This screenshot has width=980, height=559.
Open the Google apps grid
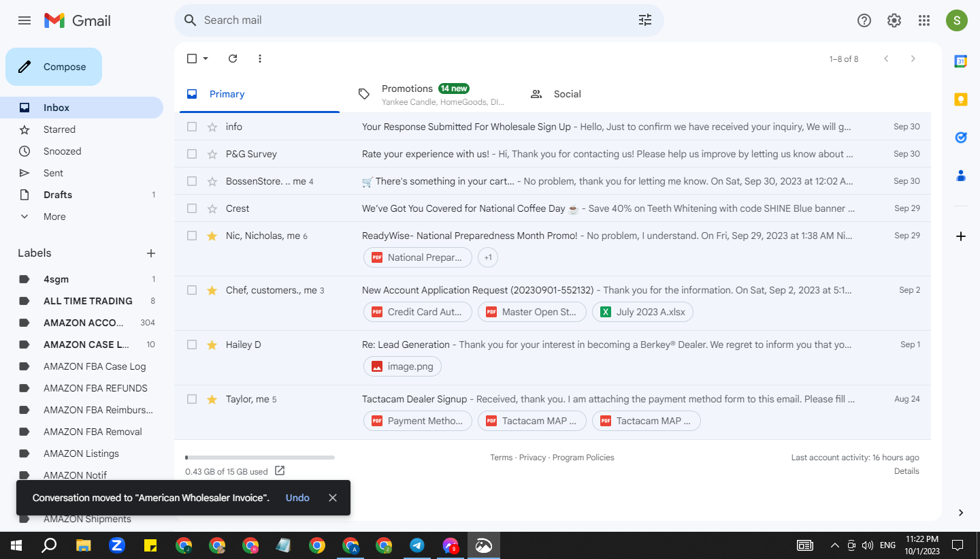(x=924, y=20)
